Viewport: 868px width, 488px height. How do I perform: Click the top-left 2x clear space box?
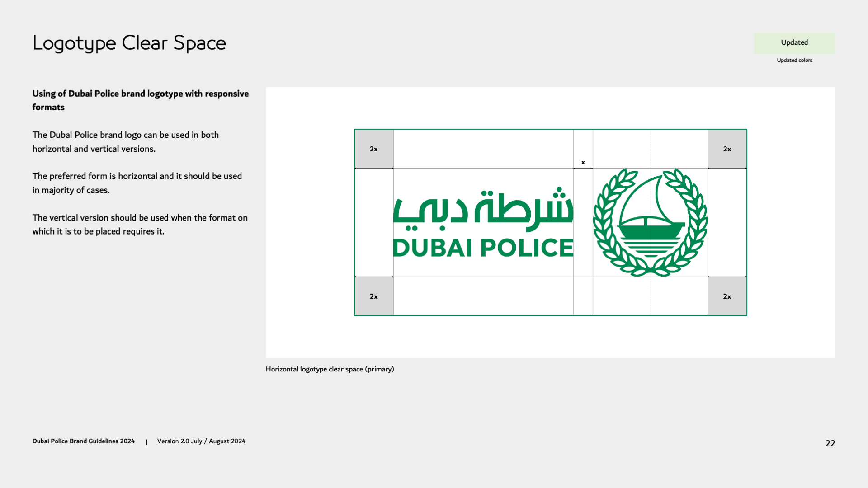pos(374,149)
